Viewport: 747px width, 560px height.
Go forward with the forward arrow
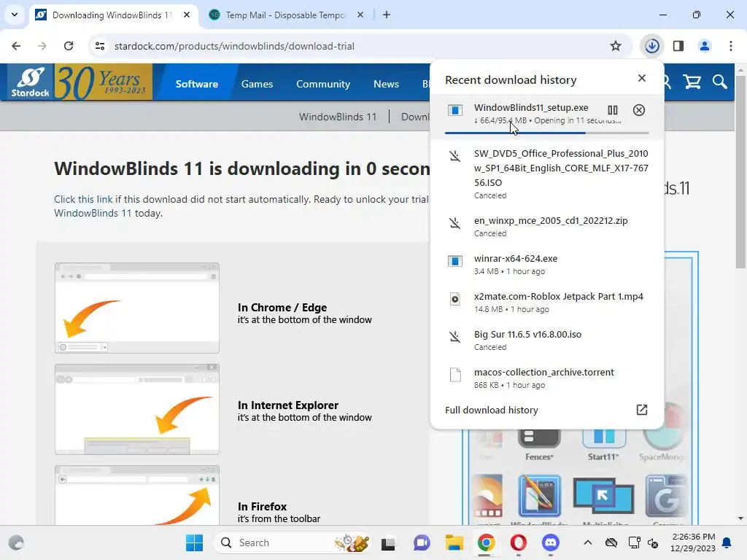click(42, 46)
